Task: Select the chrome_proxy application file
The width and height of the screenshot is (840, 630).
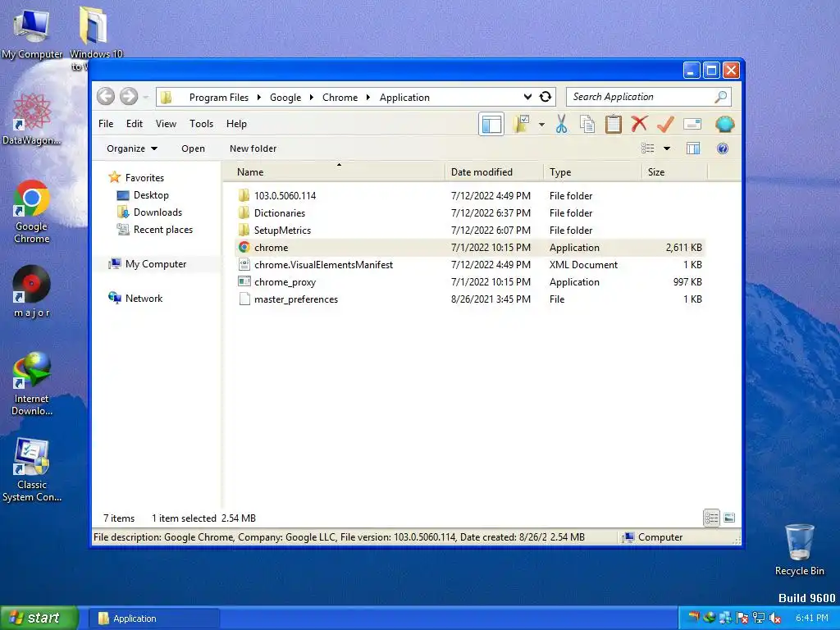Action: [x=469, y=282]
